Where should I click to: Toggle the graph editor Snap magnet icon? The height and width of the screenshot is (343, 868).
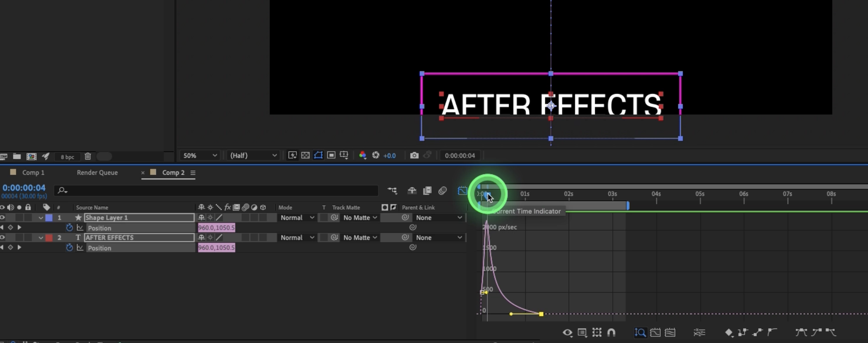point(611,332)
